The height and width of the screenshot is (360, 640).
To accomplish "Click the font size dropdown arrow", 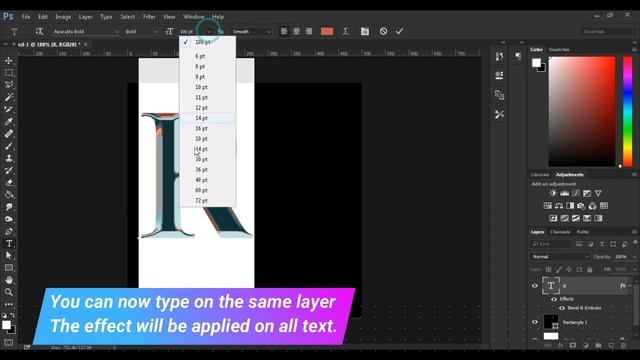I will coord(209,31).
